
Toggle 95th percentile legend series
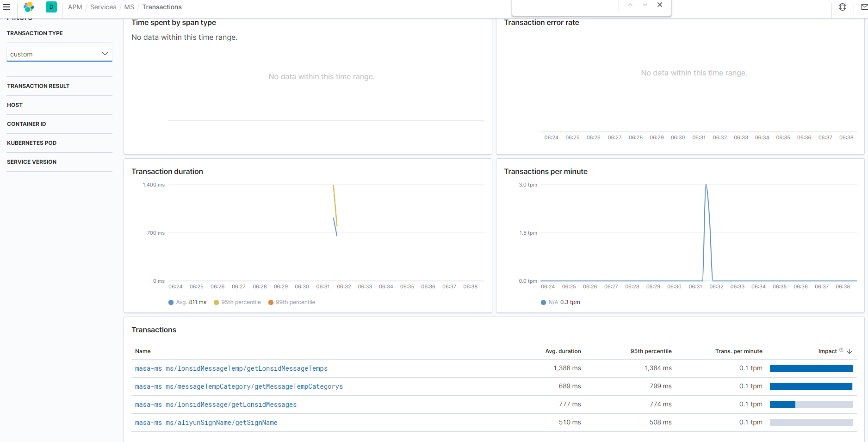(237, 302)
